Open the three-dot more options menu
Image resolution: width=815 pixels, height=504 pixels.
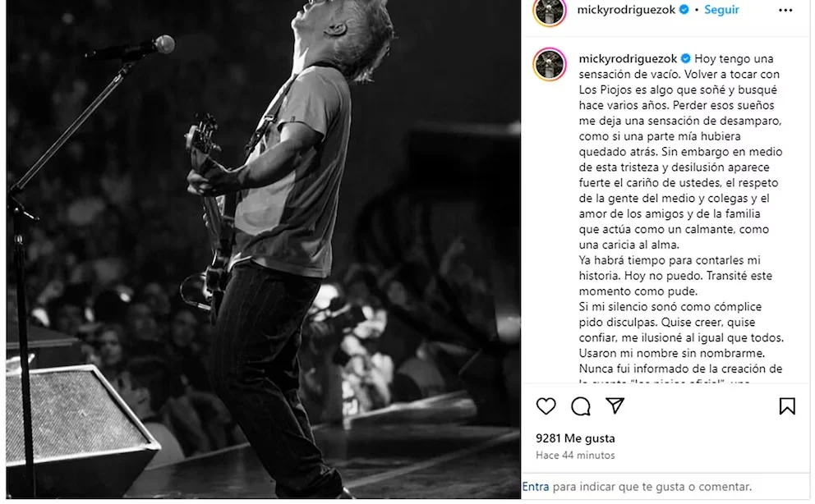[785, 10]
